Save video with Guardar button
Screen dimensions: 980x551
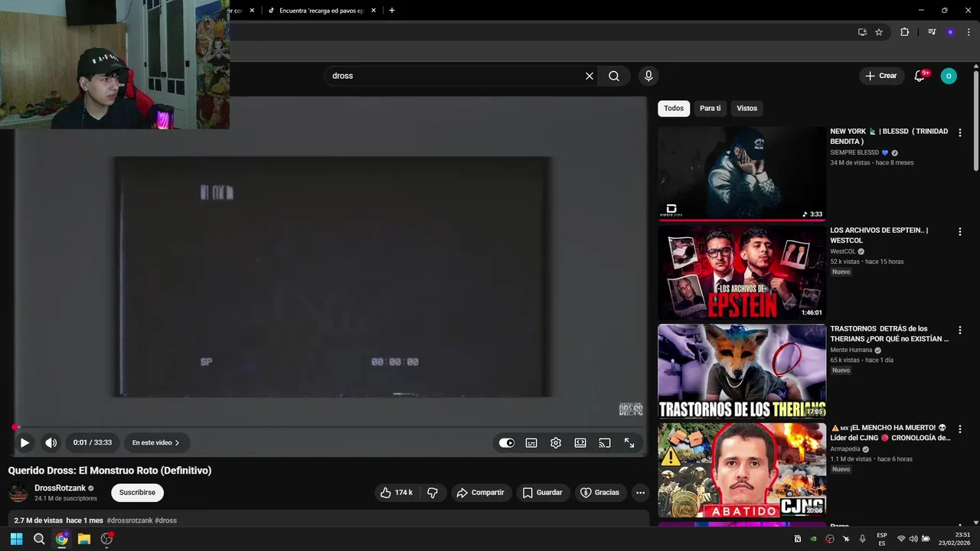pyautogui.click(x=542, y=493)
